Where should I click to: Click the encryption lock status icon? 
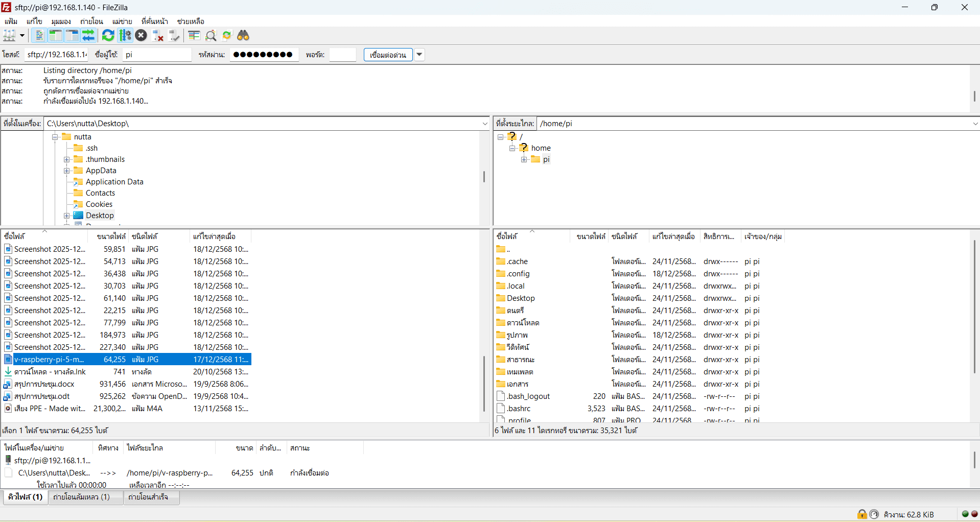coord(862,514)
